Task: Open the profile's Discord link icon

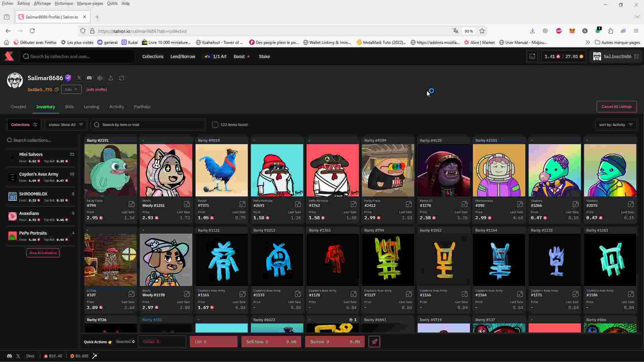Action: coord(89,78)
